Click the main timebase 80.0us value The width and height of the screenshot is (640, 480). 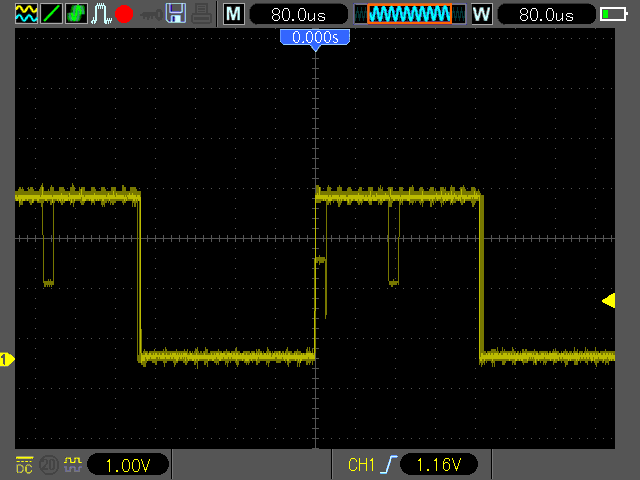click(298, 15)
